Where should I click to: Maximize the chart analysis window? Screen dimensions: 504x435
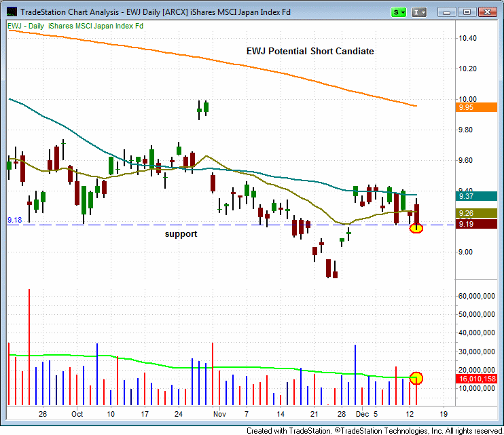(467, 12)
